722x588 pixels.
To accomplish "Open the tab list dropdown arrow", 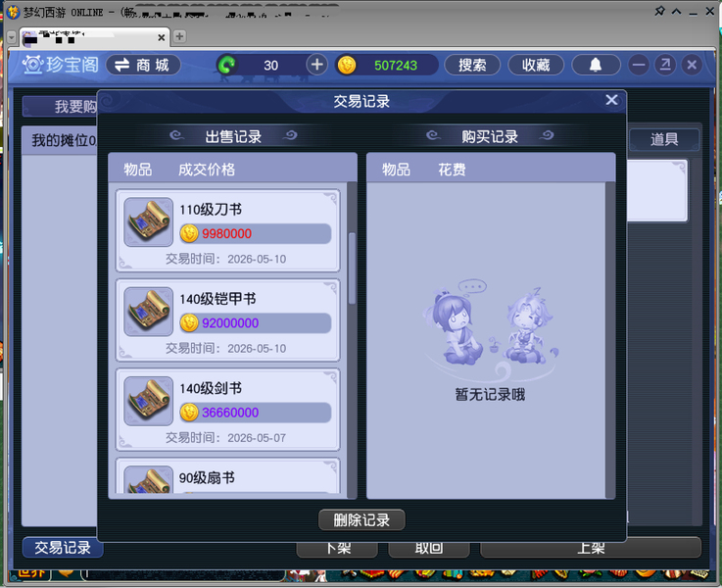I will [12, 37].
